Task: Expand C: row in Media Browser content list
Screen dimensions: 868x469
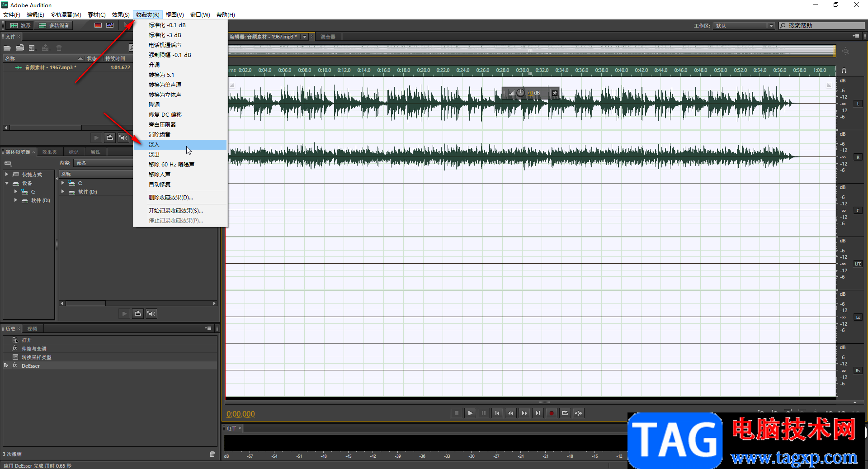Action: point(63,183)
